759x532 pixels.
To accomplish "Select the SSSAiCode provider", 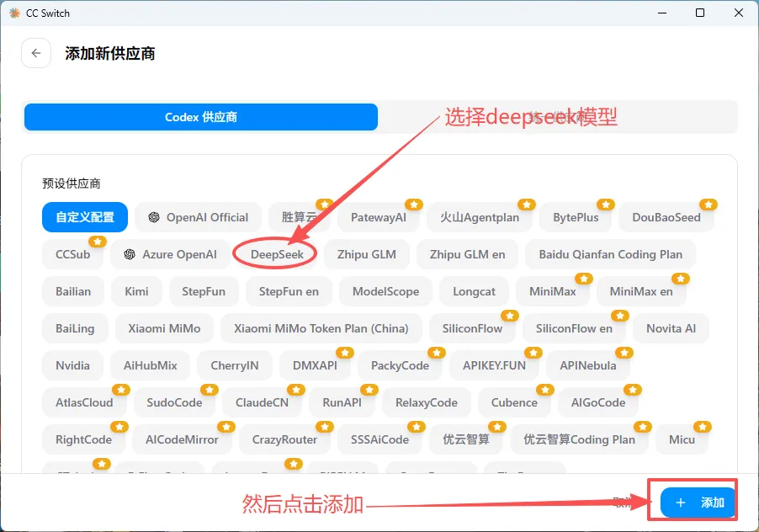I will coord(379,439).
